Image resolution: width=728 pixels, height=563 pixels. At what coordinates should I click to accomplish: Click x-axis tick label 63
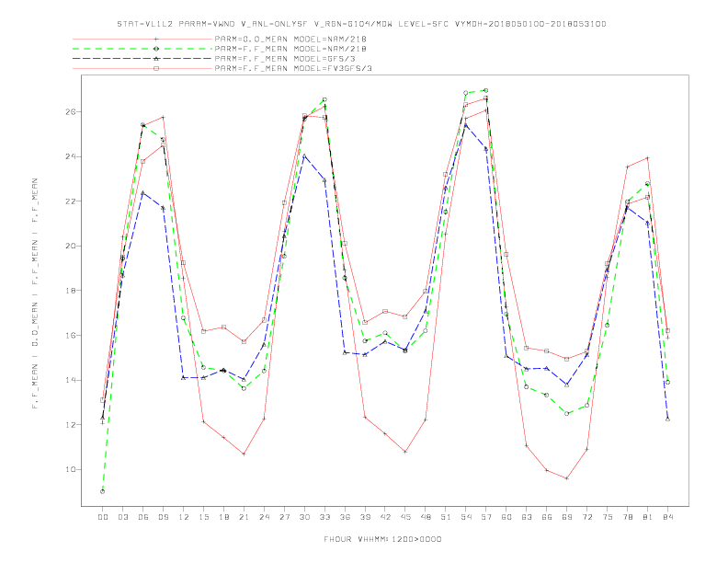[x=527, y=517]
